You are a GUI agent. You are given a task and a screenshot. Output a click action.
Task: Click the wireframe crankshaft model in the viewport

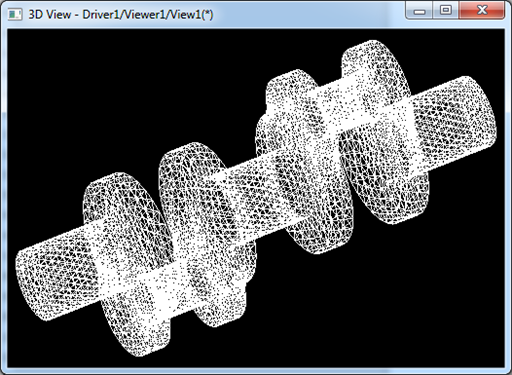(x=256, y=198)
